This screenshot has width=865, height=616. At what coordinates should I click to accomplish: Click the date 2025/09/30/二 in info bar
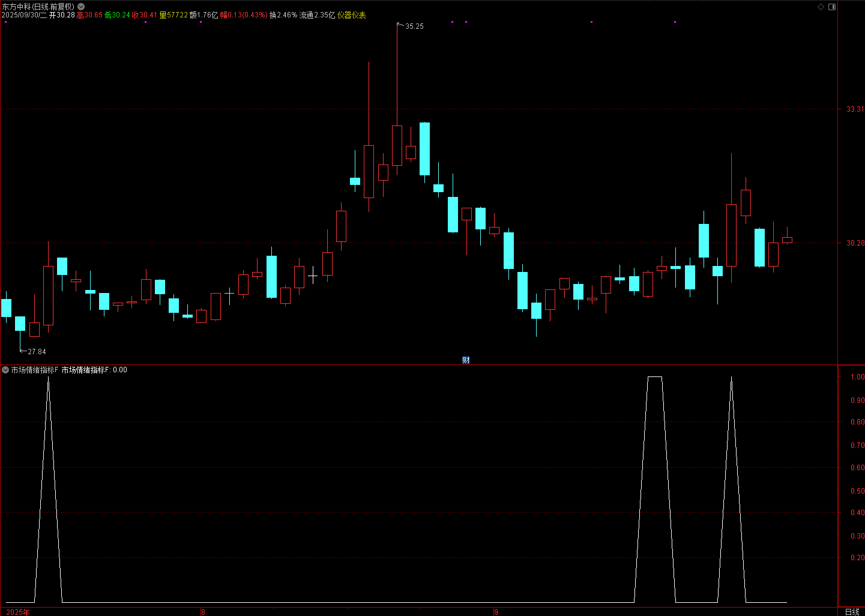(24, 15)
